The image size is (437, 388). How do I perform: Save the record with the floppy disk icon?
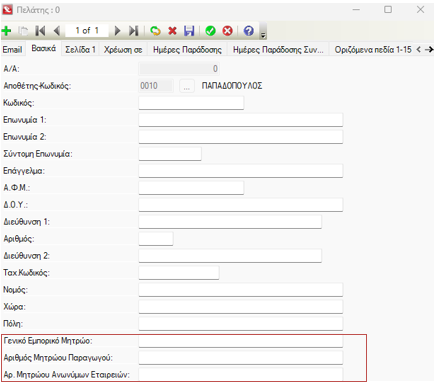point(189,31)
